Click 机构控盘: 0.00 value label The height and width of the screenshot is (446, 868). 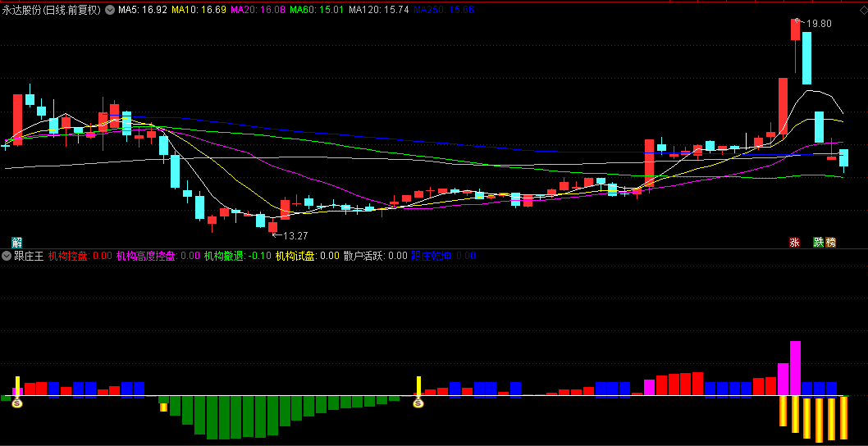pos(80,256)
